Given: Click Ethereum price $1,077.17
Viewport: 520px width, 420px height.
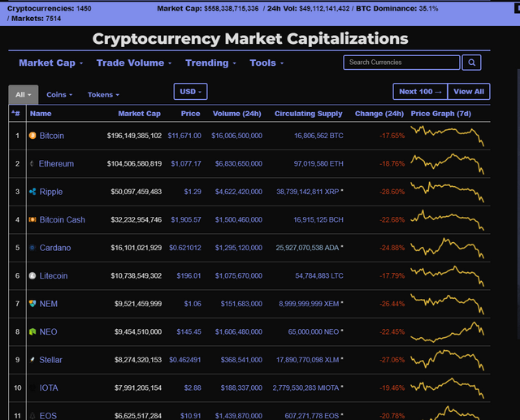Looking at the screenshot, I should (x=186, y=163).
